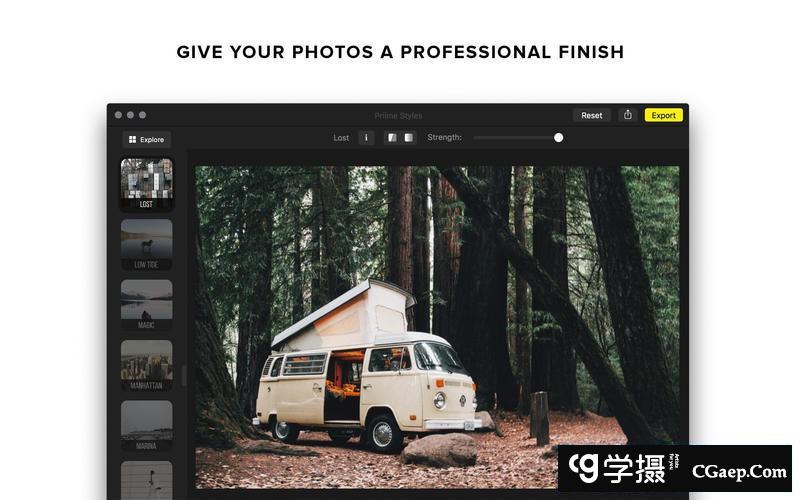Screen dimensions: 800x500
Task: Click the share icon next to Reset
Action: (628, 115)
